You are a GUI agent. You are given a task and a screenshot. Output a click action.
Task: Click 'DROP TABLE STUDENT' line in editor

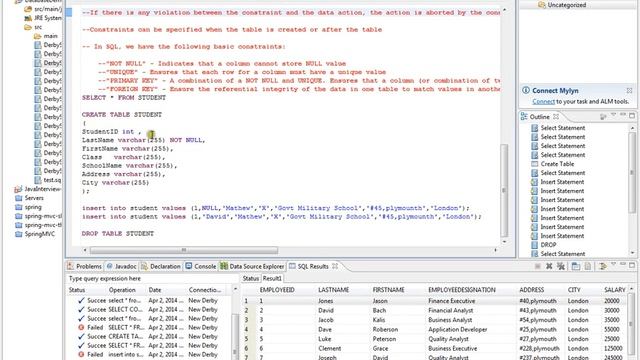pyautogui.click(x=118, y=233)
